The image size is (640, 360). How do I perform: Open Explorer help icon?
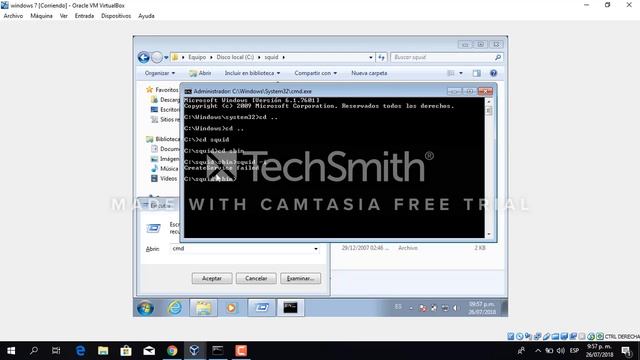[x=493, y=73]
